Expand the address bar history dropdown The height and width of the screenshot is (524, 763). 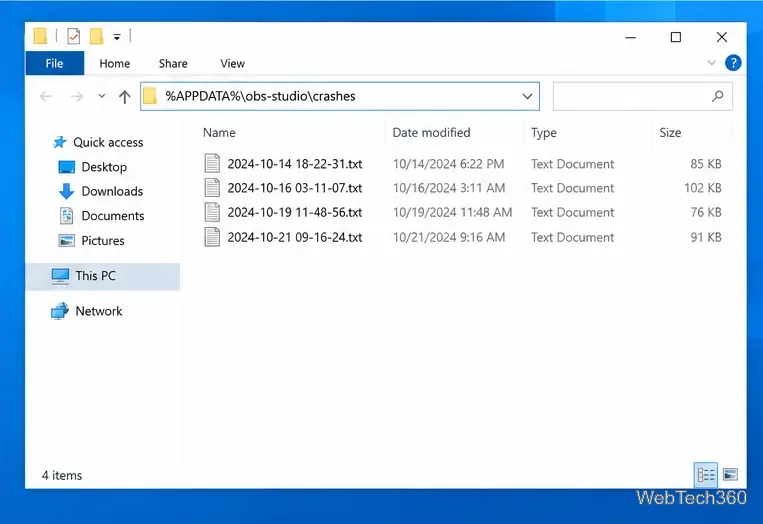click(527, 96)
